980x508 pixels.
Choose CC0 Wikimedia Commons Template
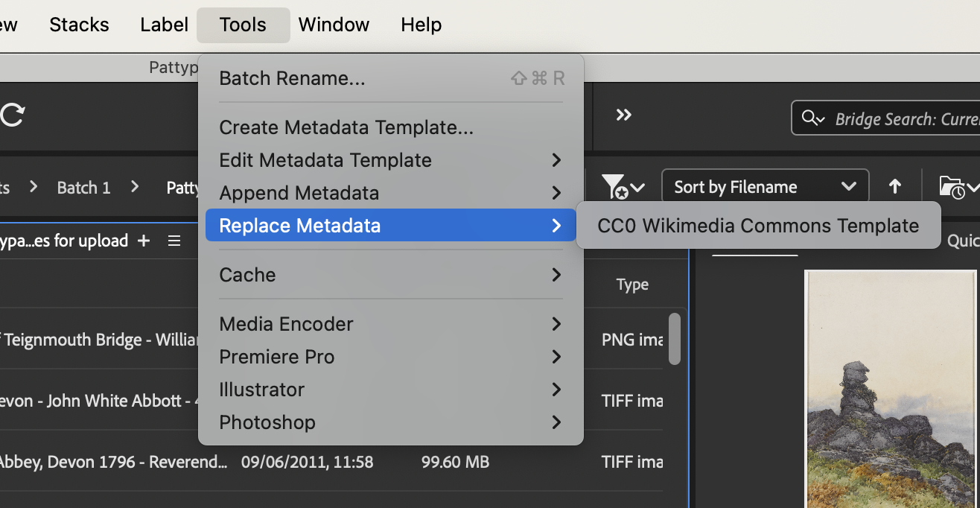(x=758, y=226)
